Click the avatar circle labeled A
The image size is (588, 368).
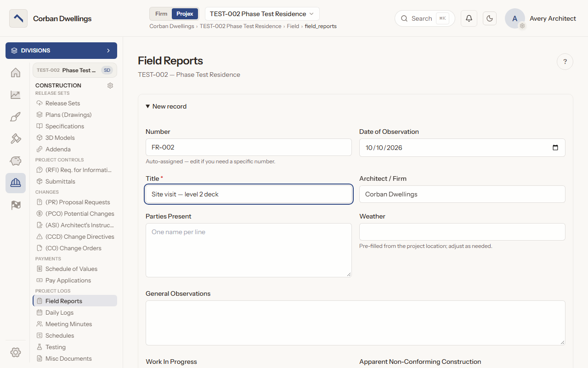click(x=515, y=18)
